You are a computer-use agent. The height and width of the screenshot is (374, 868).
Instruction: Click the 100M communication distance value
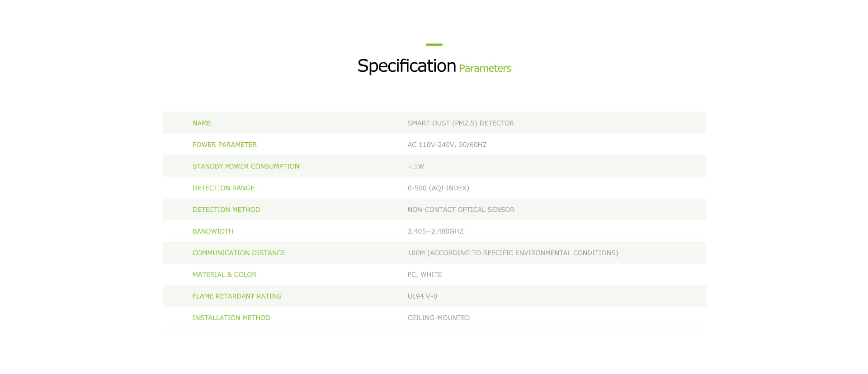pos(513,253)
